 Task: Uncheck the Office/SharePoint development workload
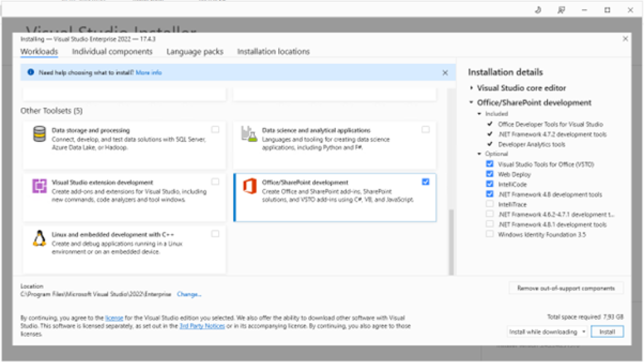pos(425,182)
